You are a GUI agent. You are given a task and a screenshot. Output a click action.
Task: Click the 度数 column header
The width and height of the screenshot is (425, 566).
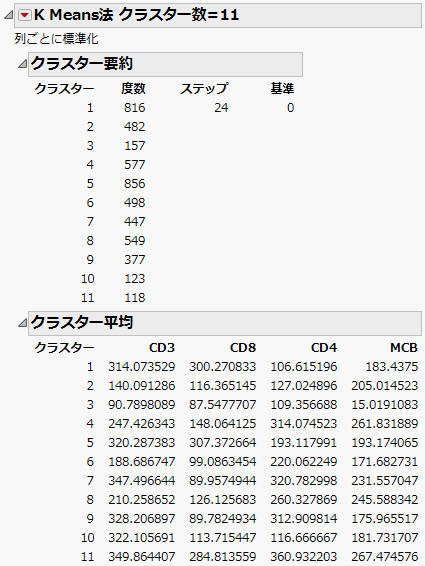[133, 89]
